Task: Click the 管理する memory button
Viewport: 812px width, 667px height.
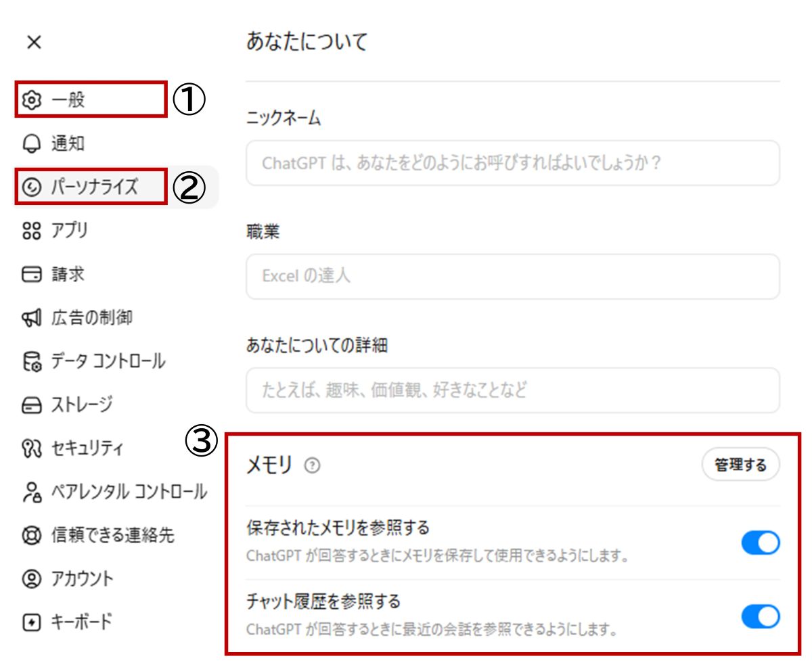Action: [x=740, y=465]
